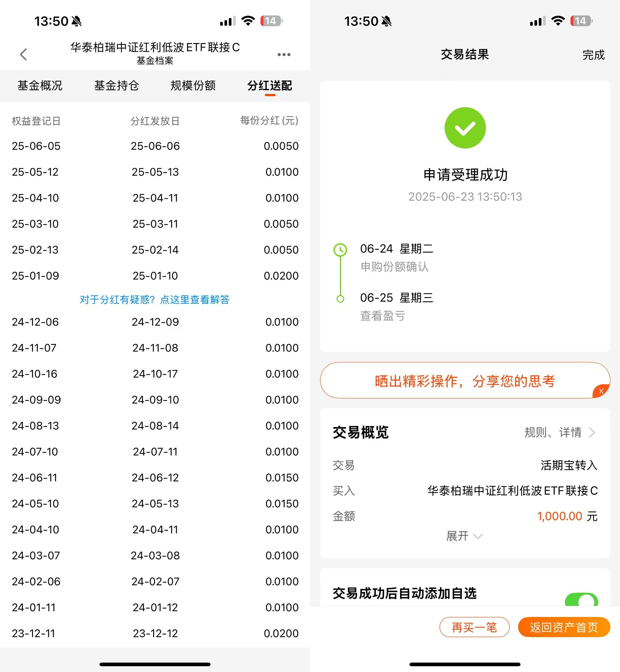620x672 pixels.
Task: Close the orange share banner X
Action: coord(601,391)
